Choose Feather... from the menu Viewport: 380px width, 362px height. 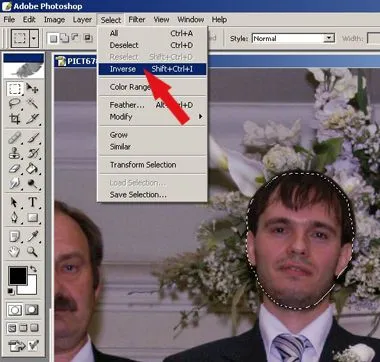(152, 105)
